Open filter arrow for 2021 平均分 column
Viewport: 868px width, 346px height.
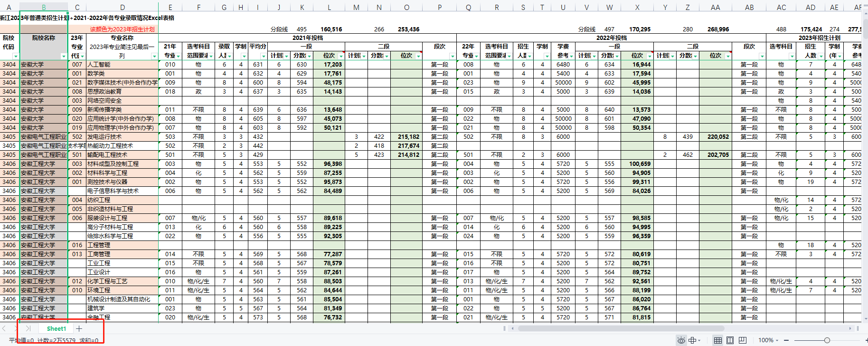coord(264,56)
